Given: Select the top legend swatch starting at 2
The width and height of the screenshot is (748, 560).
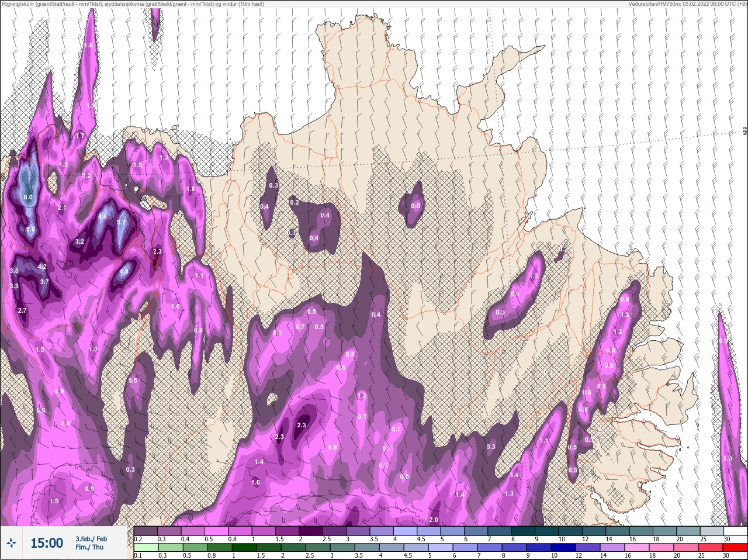Looking at the screenshot, I should tap(311, 531).
